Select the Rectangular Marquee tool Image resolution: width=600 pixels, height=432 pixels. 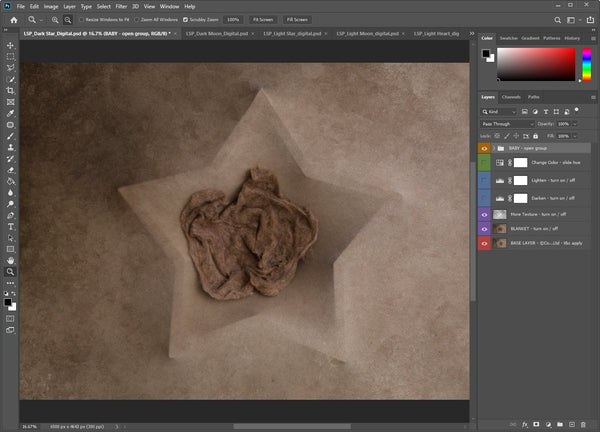pyautogui.click(x=10, y=57)
